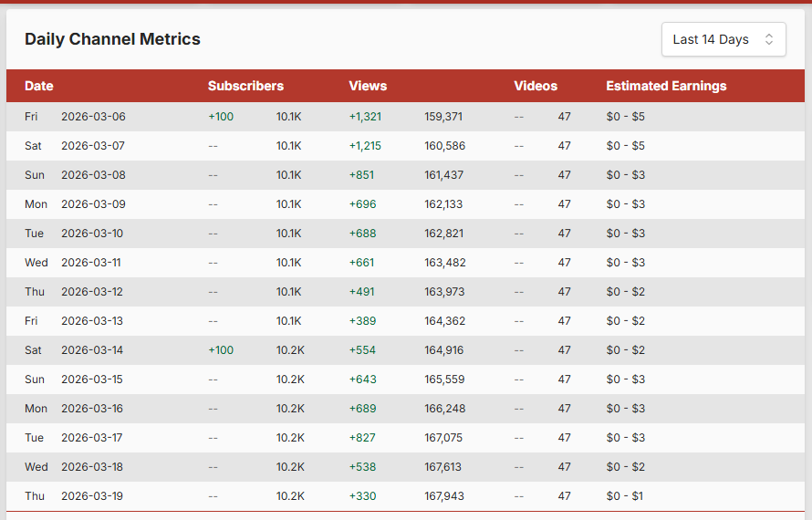This screenshot has width=812, height=520.
Task: Click the videos count 47 on 2026-03-10
Action: pyautogui.click(x=565, y=234)
